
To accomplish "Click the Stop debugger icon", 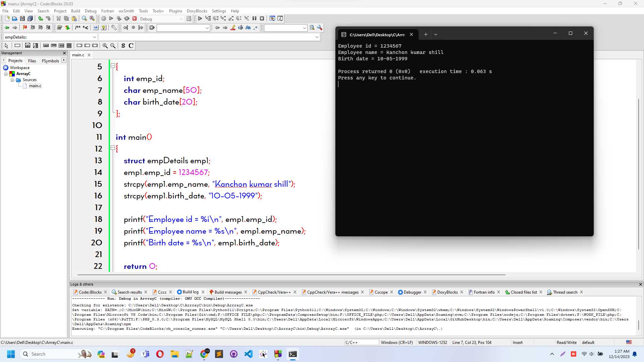I will (x=262, y=19).
